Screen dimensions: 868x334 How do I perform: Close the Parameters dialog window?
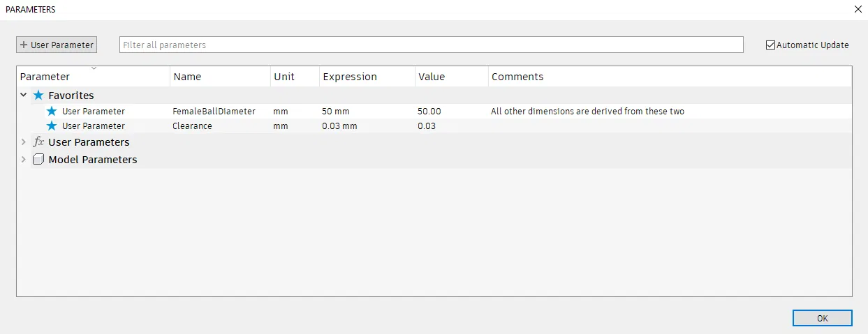[x=858, y=10]
